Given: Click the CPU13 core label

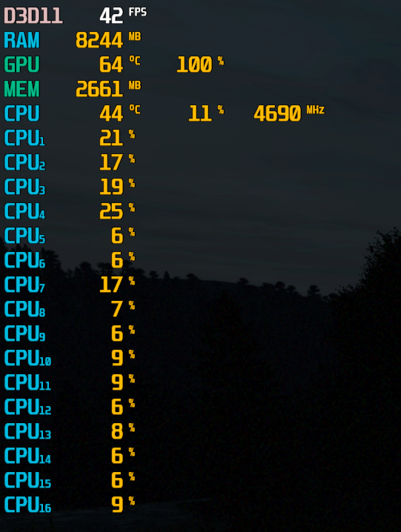Looking at the screenshot, I should 27,431.
